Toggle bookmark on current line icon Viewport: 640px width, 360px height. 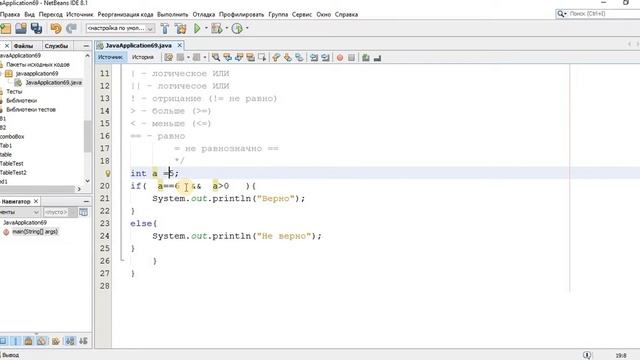[299, 58]
